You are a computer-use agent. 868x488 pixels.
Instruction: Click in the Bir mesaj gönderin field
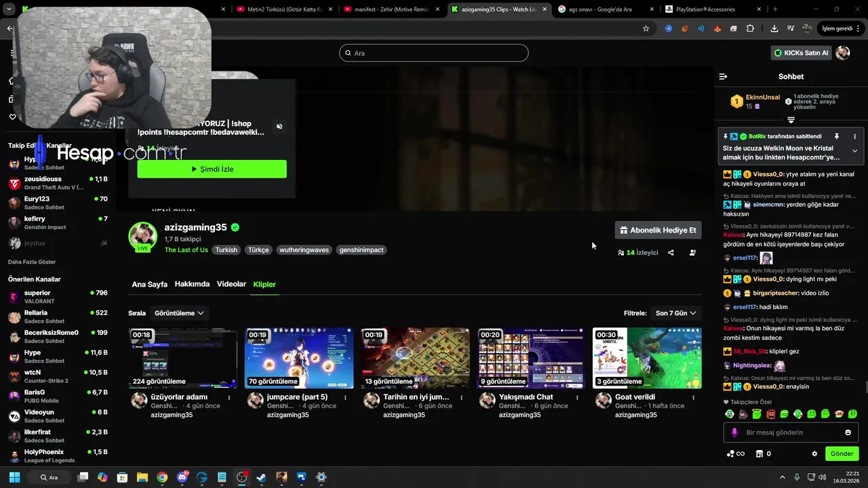point(791,432)
